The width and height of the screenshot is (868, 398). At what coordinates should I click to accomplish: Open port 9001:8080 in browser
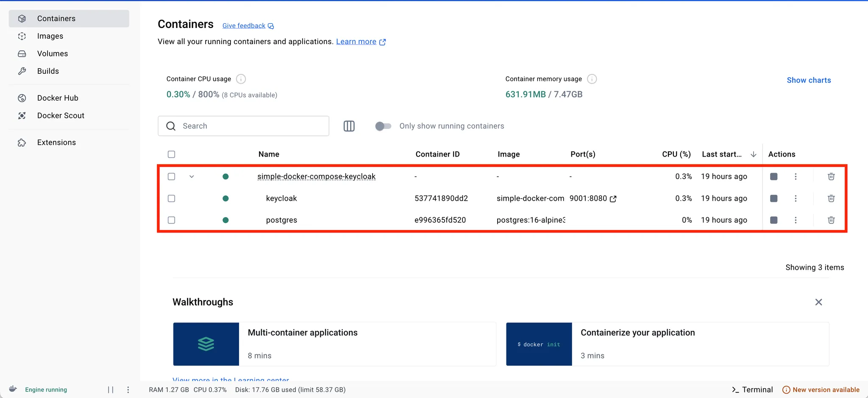coord(593,199)
